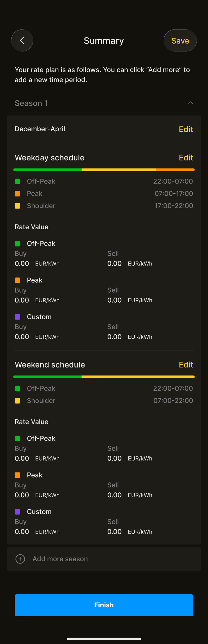Screen dimensions: 208x644
Task: Click yellow Shoulder swatch in weekend legend
Action: point(17,401)
